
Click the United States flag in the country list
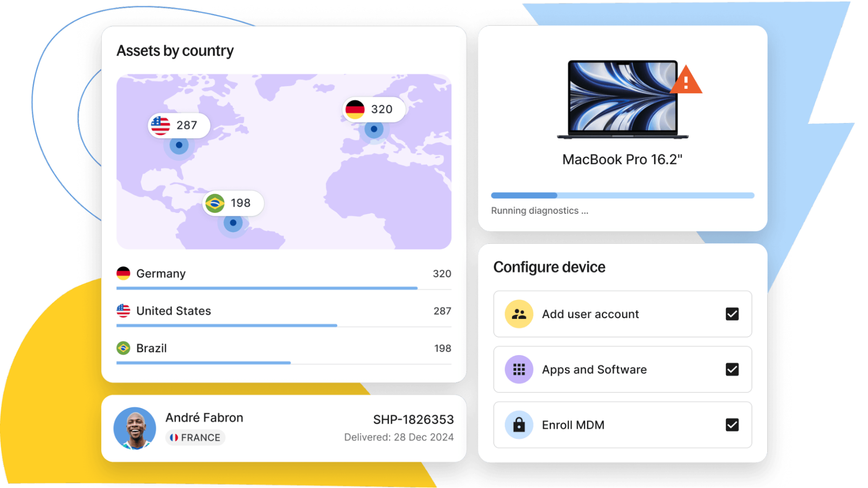pyautogui.click(x=123, y=311)
